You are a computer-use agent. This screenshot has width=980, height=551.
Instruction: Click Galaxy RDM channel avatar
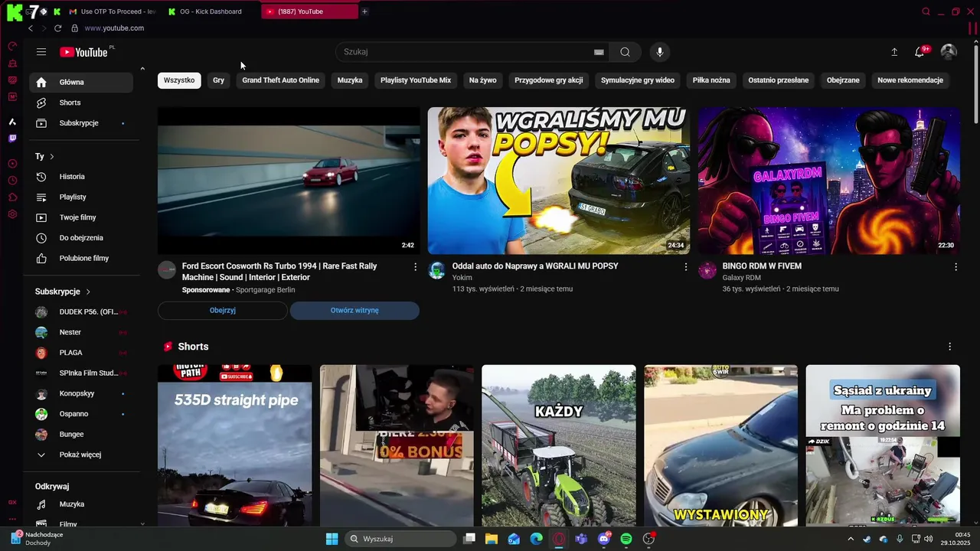click(x=707, y=270)
